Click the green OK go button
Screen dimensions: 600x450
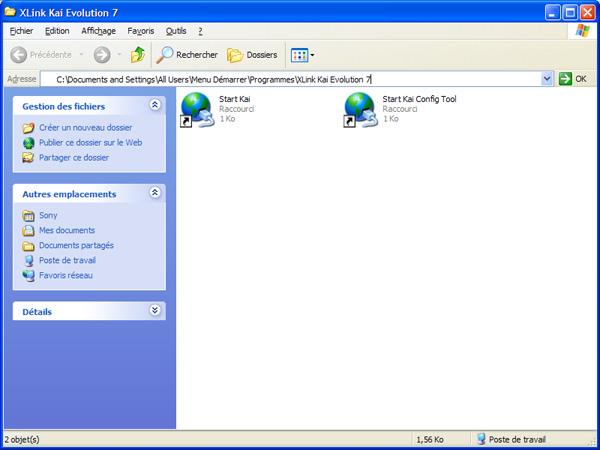(572, 79)
